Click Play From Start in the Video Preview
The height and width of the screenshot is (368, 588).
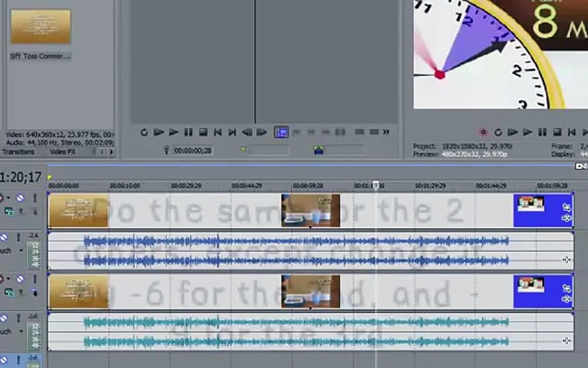pos(512,132)
